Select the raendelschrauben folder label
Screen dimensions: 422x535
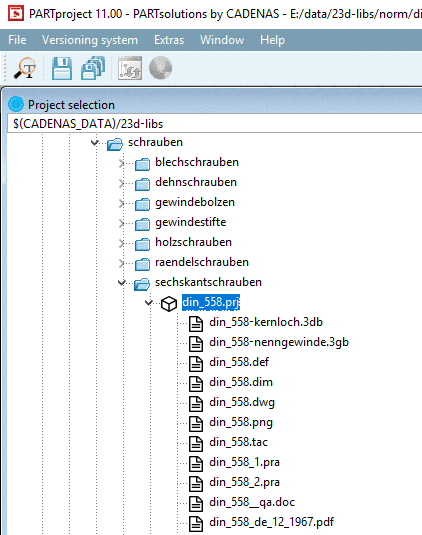202,262
